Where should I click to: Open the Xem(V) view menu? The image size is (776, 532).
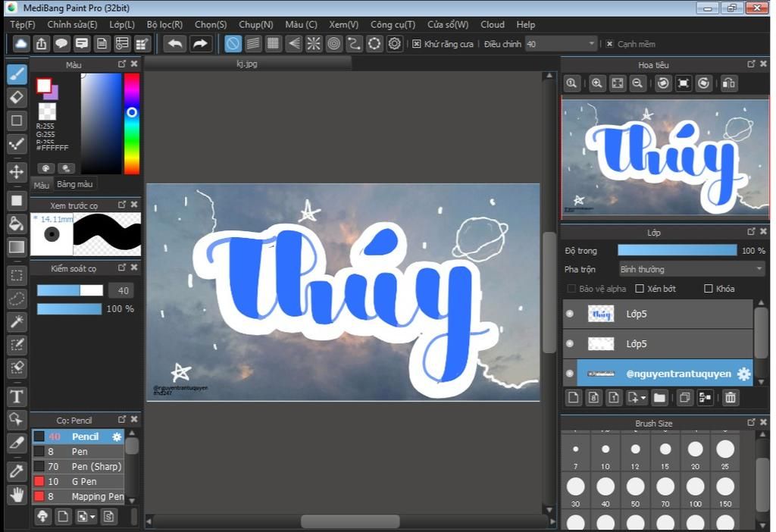click(343, 25)
